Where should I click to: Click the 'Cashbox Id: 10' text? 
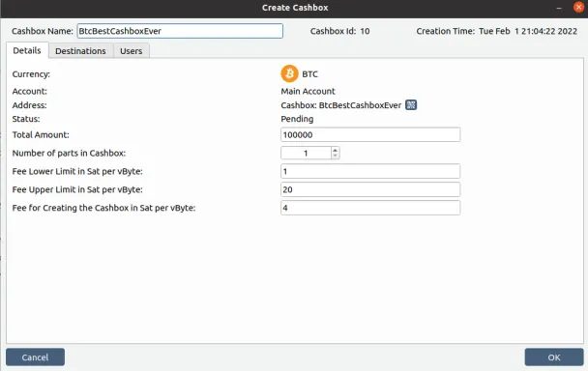(x=339, y=31)
